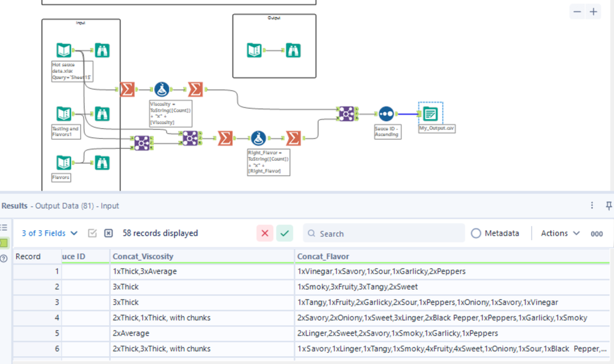Click the Sauce ID Ascending sort tool

tap(386, 114)
